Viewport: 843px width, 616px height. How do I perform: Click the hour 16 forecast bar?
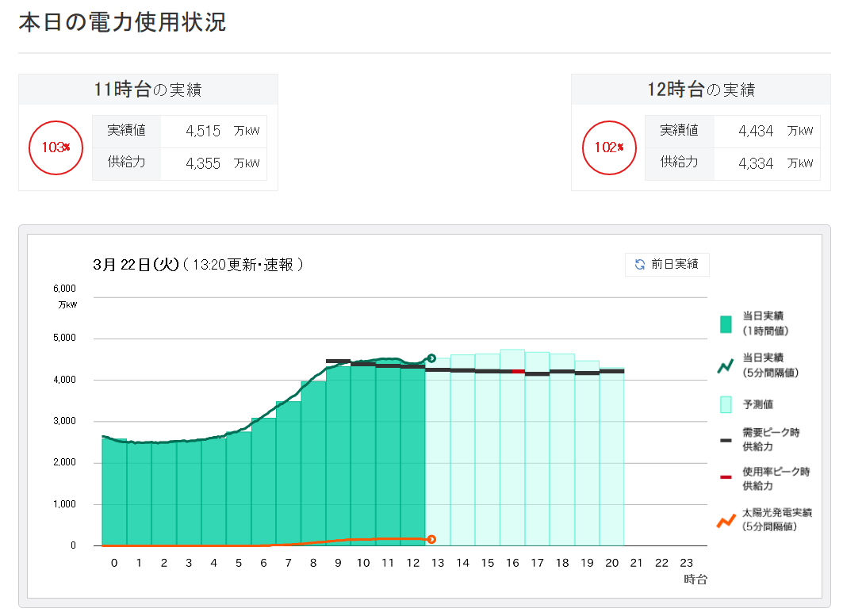512,448
